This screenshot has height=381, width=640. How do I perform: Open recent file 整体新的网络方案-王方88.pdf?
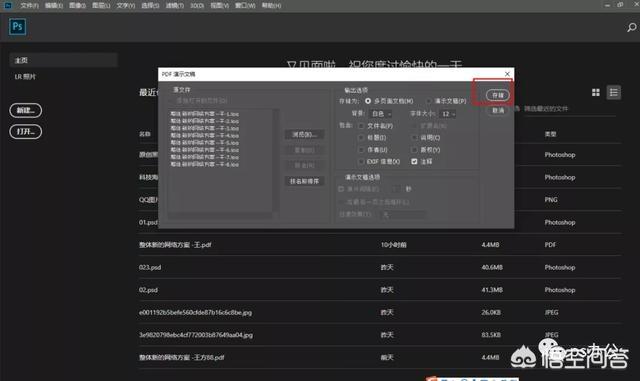pos(182,357)
